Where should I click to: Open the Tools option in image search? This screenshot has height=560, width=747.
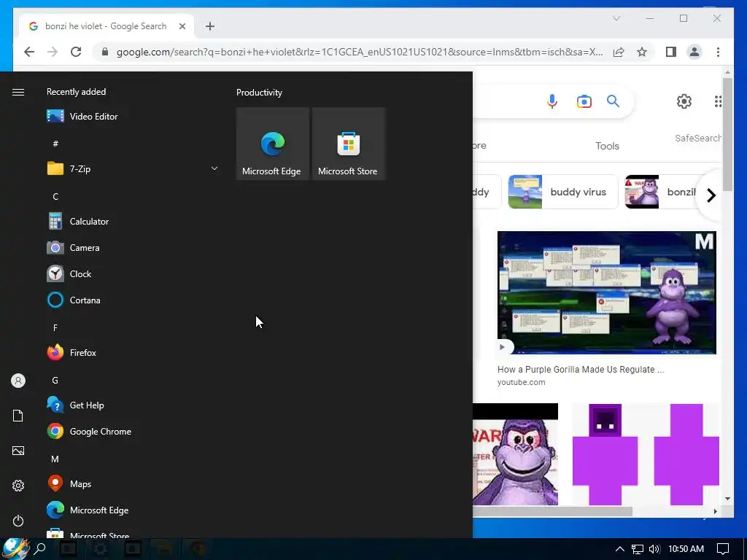click(x=607, y=146)
